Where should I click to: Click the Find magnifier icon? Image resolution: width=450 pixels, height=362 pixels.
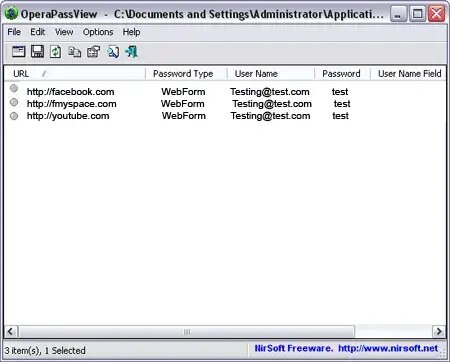[113, 52]
